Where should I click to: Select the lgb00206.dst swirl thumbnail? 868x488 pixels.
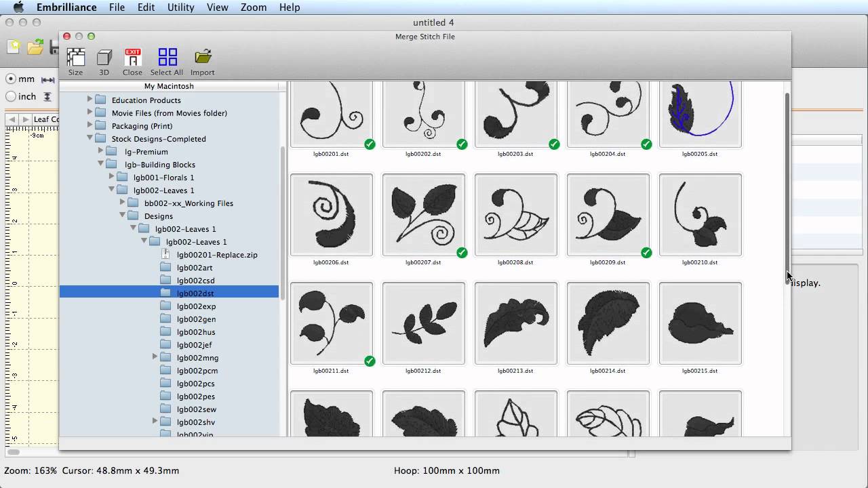332,215
